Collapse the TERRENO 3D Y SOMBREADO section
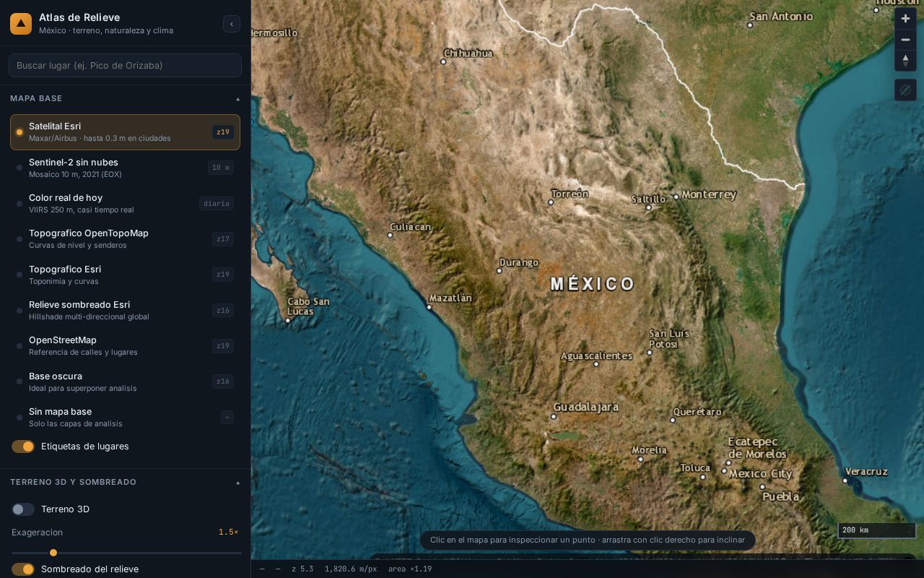This screenshot has height=578, width=924. [x=125, y=482]
